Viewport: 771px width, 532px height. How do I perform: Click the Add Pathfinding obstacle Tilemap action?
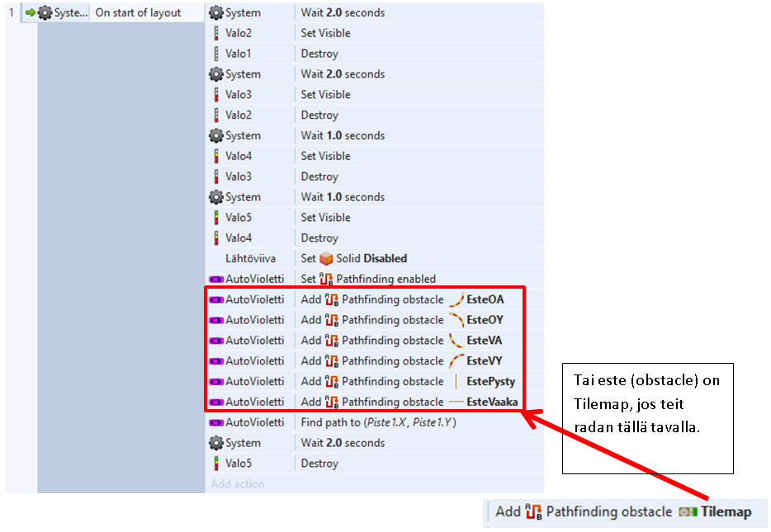[623, 511]
